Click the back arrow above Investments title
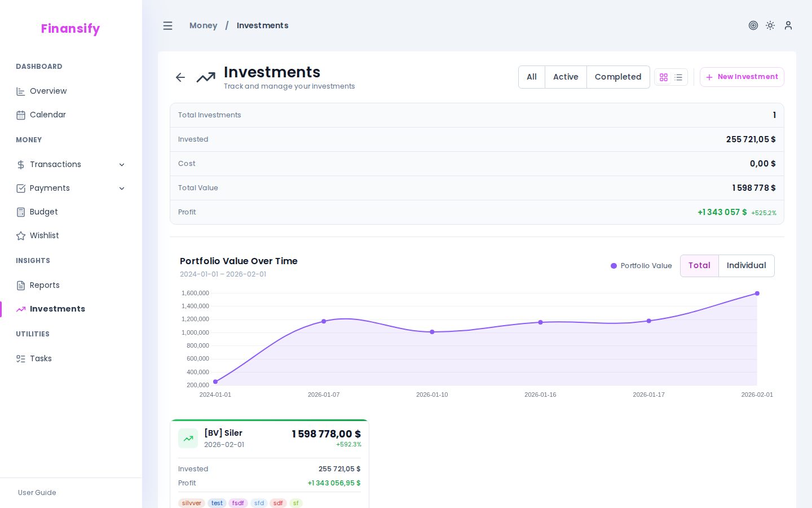 pyautogui.click(x=180, y=77)
